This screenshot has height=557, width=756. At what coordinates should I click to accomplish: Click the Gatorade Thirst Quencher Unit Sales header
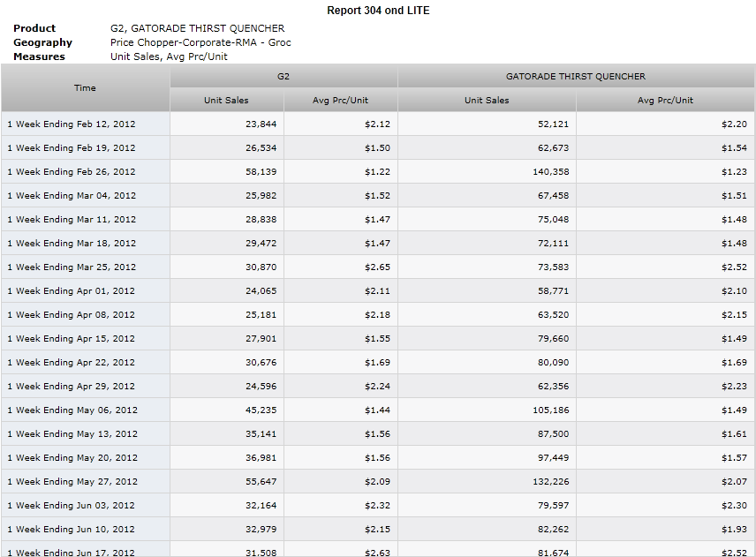point(487,101)
